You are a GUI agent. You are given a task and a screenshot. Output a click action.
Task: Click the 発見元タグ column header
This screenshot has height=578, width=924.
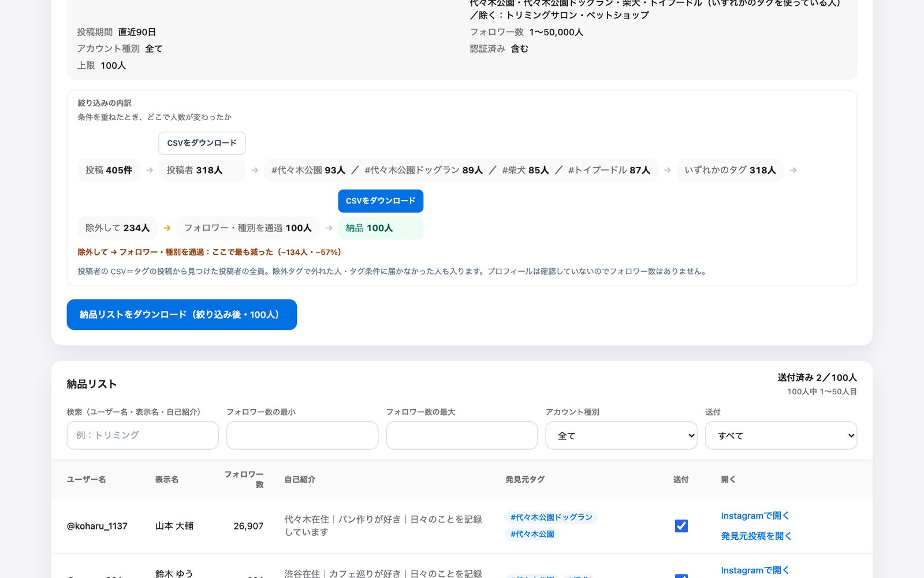(x=525, y=479)
